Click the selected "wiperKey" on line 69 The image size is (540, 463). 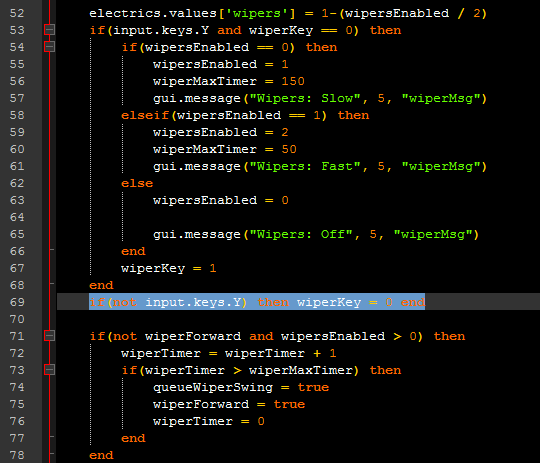coord(329,302)
